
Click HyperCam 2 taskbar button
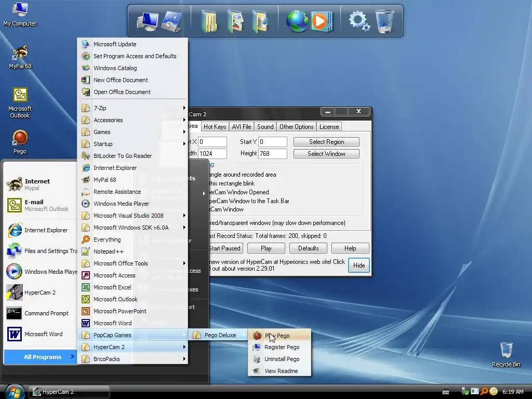pos(69,392)
